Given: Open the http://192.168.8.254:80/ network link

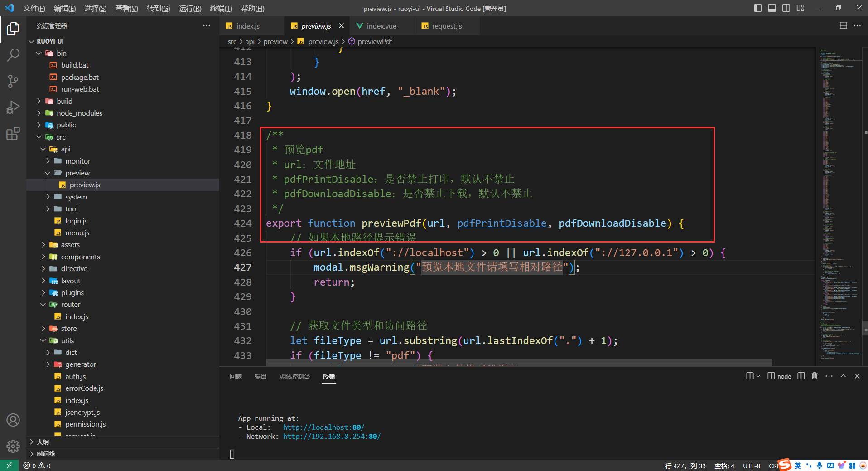Looking at the screenshot, I should 332,436.
